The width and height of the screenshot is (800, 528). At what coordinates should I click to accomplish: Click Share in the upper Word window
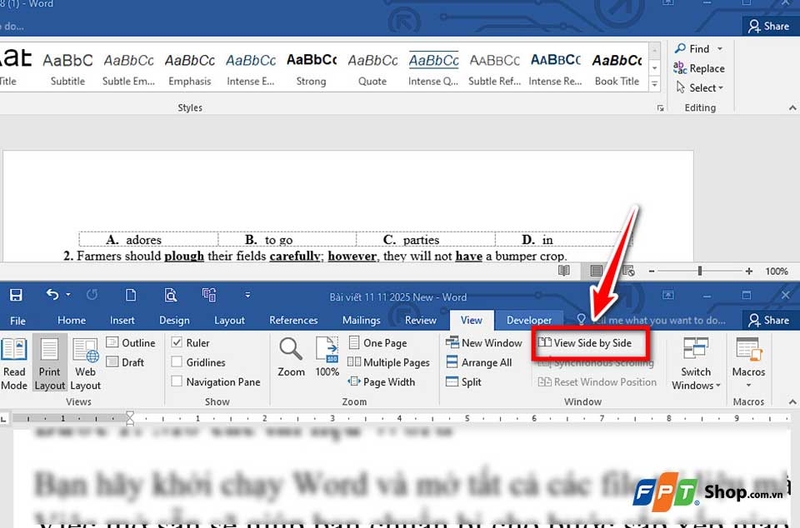coord(768,26)
